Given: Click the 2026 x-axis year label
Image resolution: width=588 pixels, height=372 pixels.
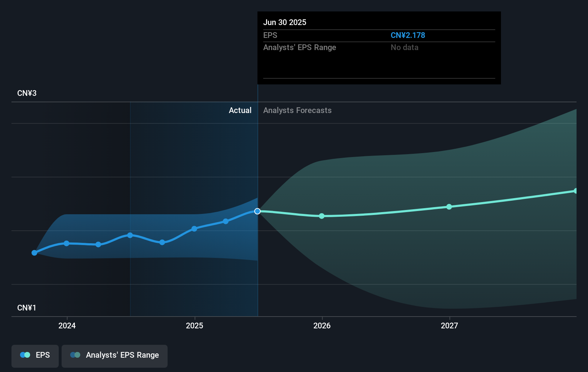Looking at the screenshot, I should click(x=322, y=325).
